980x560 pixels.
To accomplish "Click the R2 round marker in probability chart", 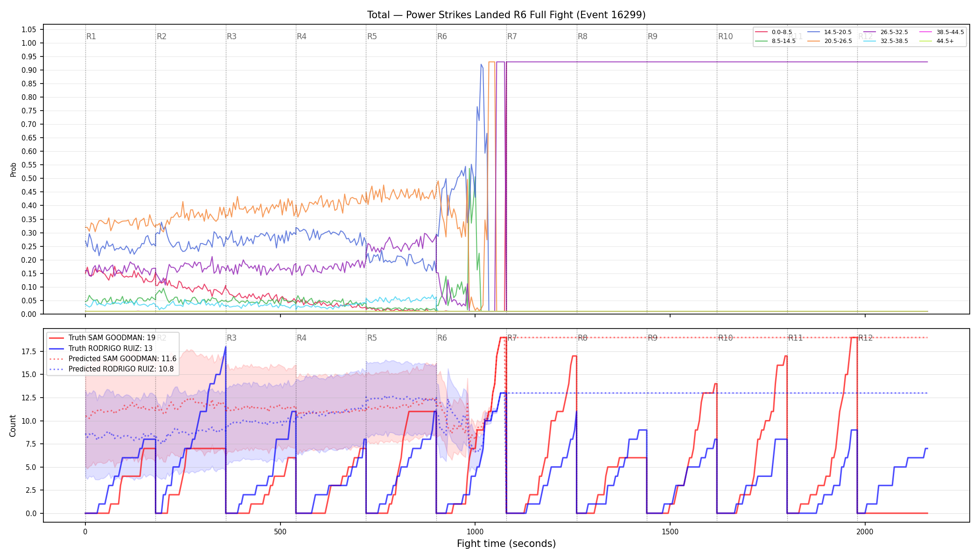I will click(x=161, y=36).
